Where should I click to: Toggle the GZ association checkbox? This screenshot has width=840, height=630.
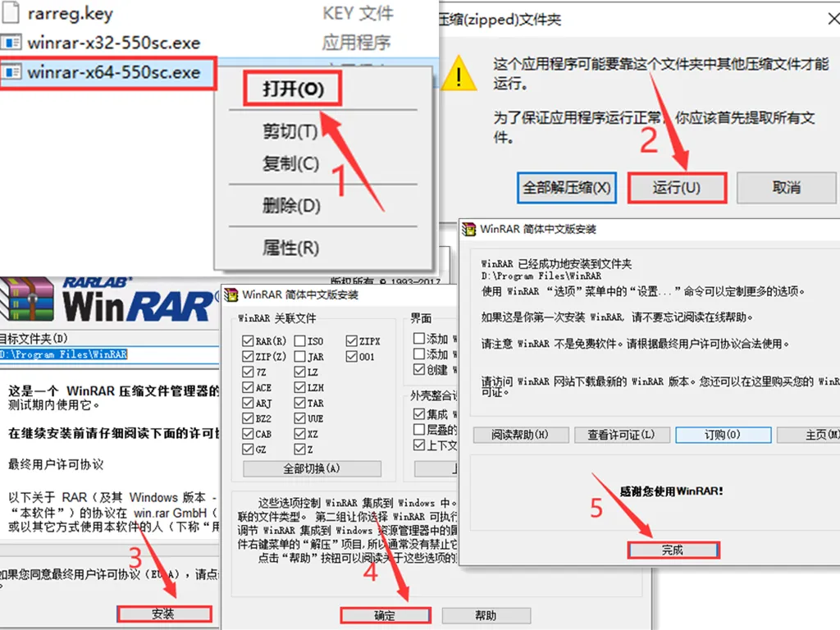coord(248,449)
